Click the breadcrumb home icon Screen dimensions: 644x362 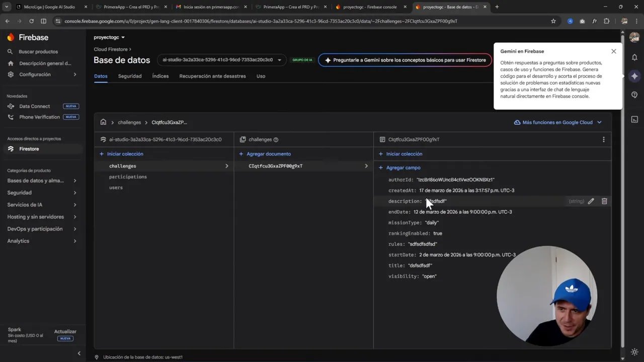click(103, 122)
